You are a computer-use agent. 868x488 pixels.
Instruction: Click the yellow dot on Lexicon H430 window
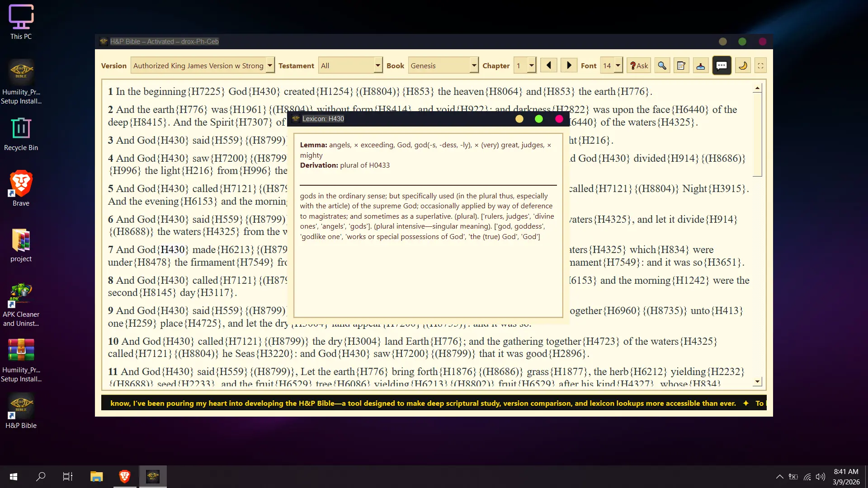point(519,119)
